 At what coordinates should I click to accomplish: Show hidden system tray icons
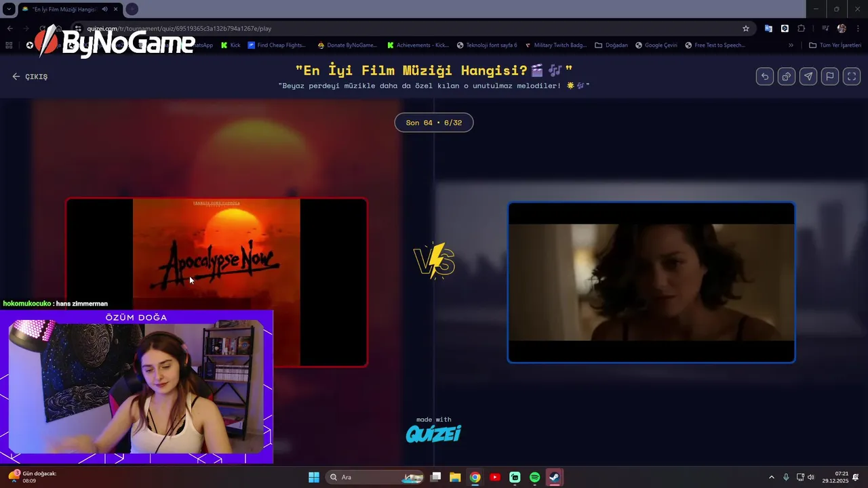(x=771, y=477)
